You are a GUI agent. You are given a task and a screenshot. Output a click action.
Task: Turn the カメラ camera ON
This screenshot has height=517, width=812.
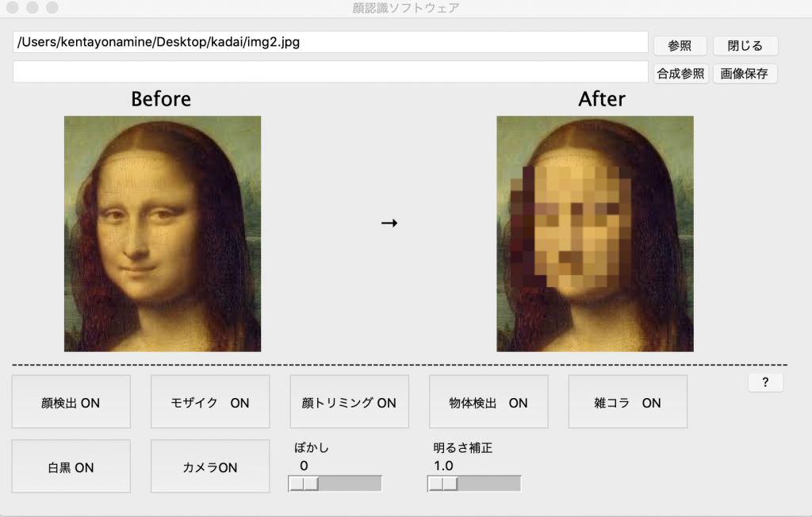[x=210, y=466]
